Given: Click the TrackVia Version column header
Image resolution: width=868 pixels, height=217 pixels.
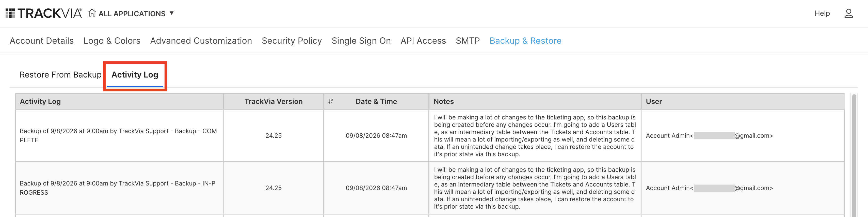Looking at the screenshot, I should (274, 101).
